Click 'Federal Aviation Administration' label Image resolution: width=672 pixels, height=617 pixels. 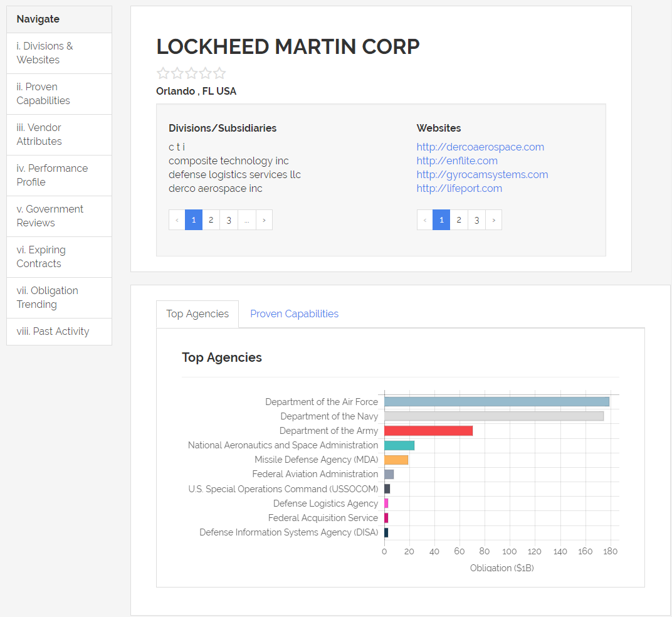(315, 474)
